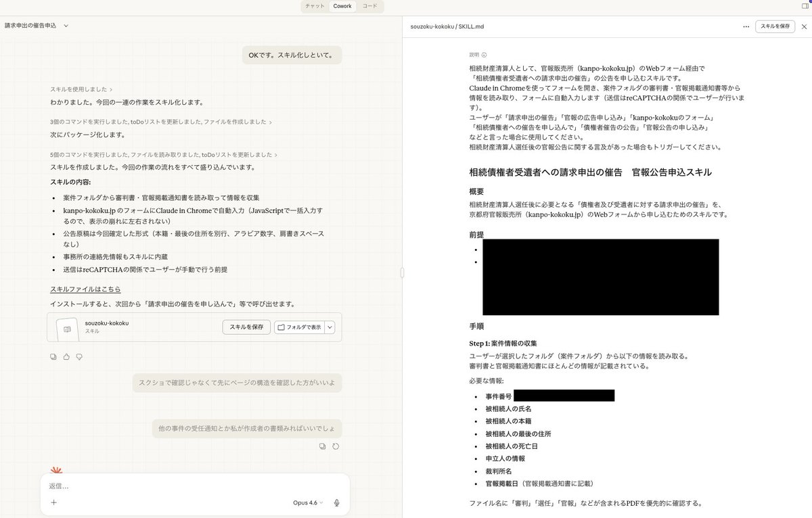812x518 pixels.
Task: Copy the queued user message
Action: pos(322,446)
